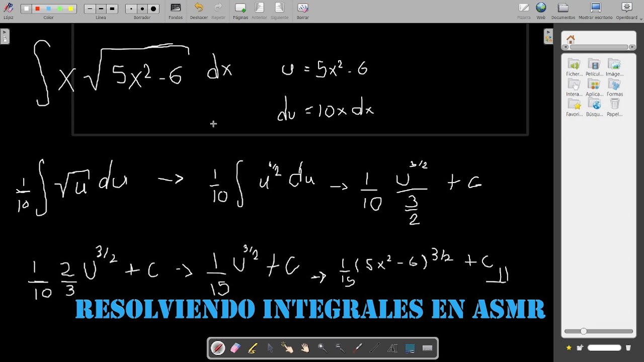
Task: Pick the red pen color
Action: tap(38, 9)
